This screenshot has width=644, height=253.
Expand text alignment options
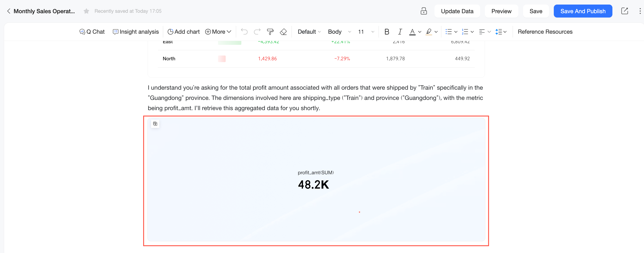click(489, 32)
